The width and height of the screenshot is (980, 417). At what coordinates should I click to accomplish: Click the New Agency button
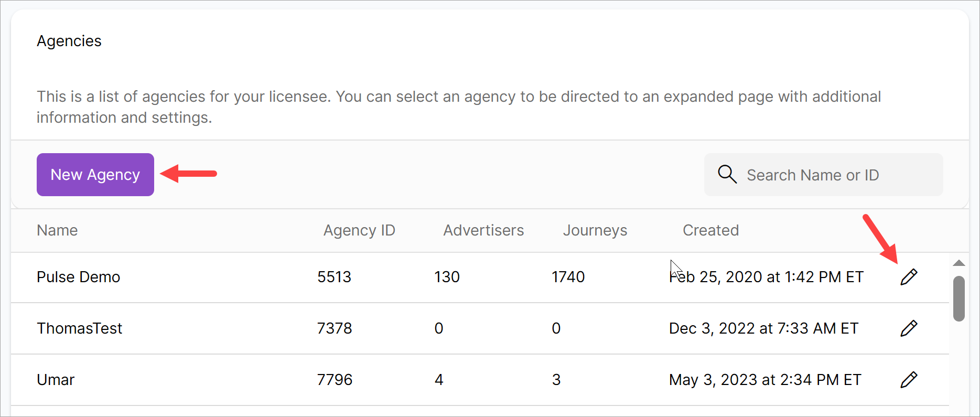click(95, 175)
